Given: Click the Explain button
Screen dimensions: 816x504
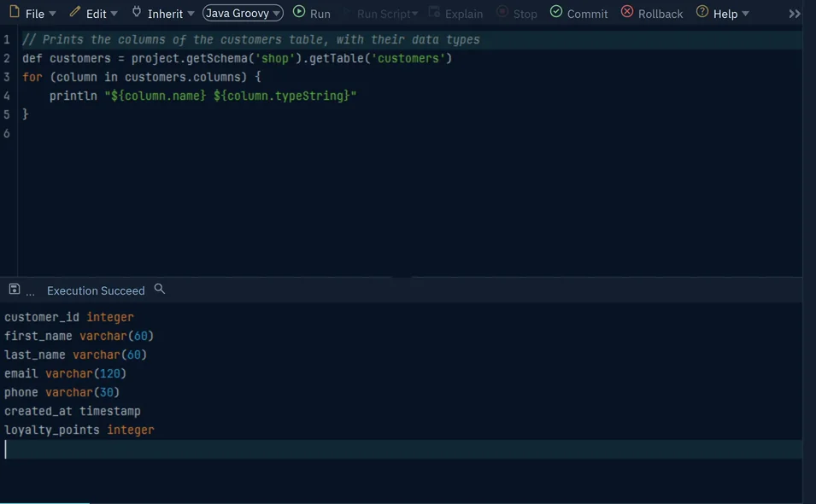Looking at the screenshot, I should (x=456, y=14).
